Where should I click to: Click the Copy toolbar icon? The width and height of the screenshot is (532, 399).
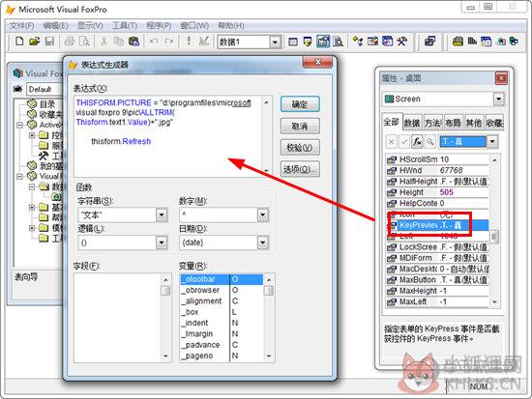point(118,42)
